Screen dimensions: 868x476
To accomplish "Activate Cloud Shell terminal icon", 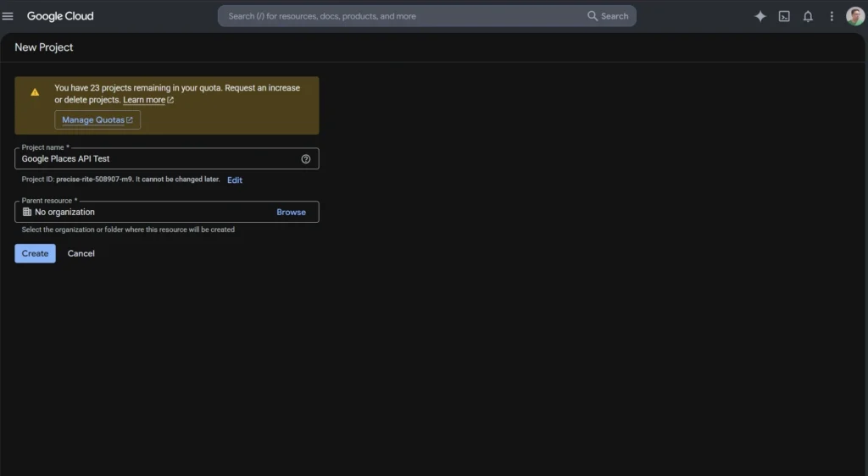I will pyautogui.click(x=784, y=16).
